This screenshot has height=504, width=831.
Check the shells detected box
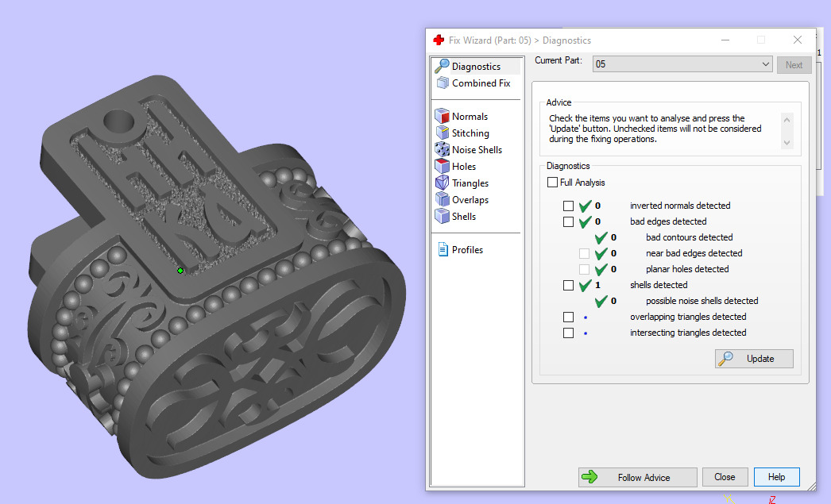coord(568,285)
